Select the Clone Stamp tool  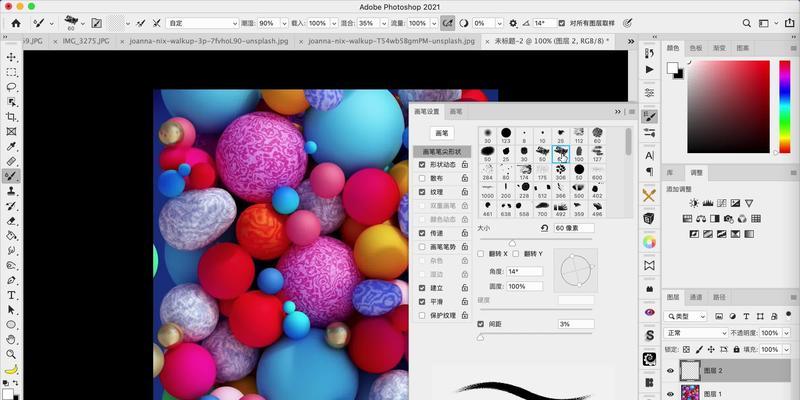[11, 191]
